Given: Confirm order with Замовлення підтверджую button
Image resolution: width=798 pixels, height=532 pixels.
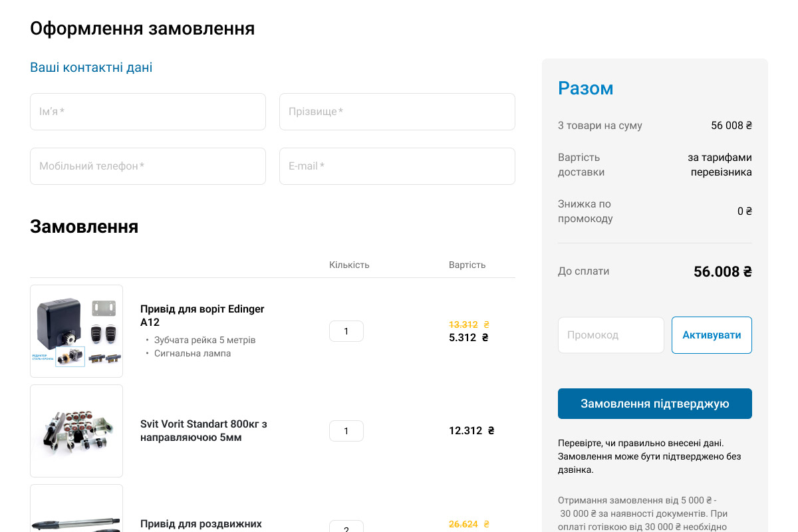Looking at the screenshot, I should click(655, 404).
